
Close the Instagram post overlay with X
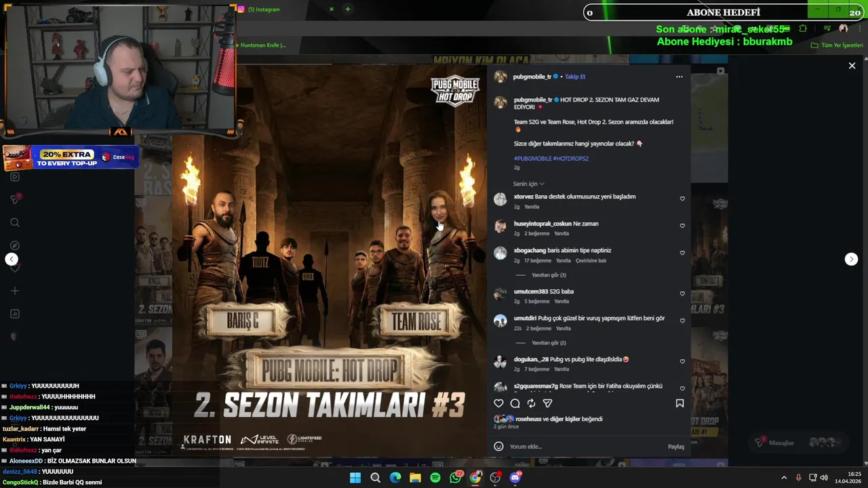pyautogui.click(x=852, y=66)
